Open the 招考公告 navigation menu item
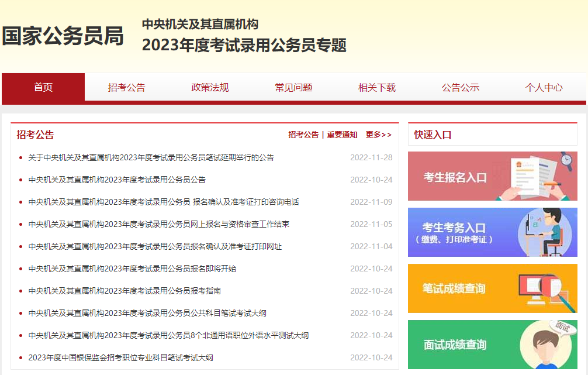The width and height of the screenshot is (588, 375). coord(126,87)
